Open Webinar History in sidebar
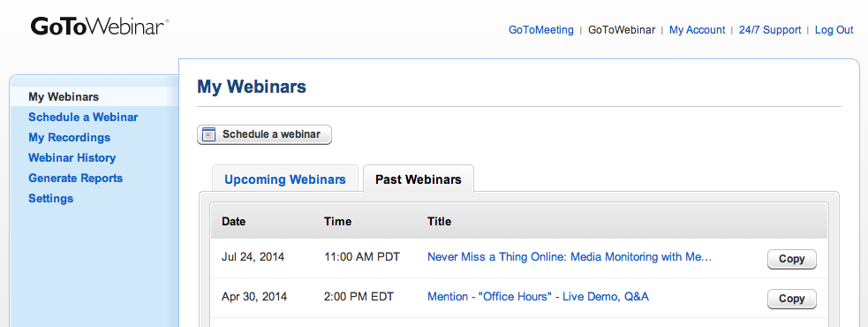The height and width of the screenshot is (327, 868). [72, 158]
